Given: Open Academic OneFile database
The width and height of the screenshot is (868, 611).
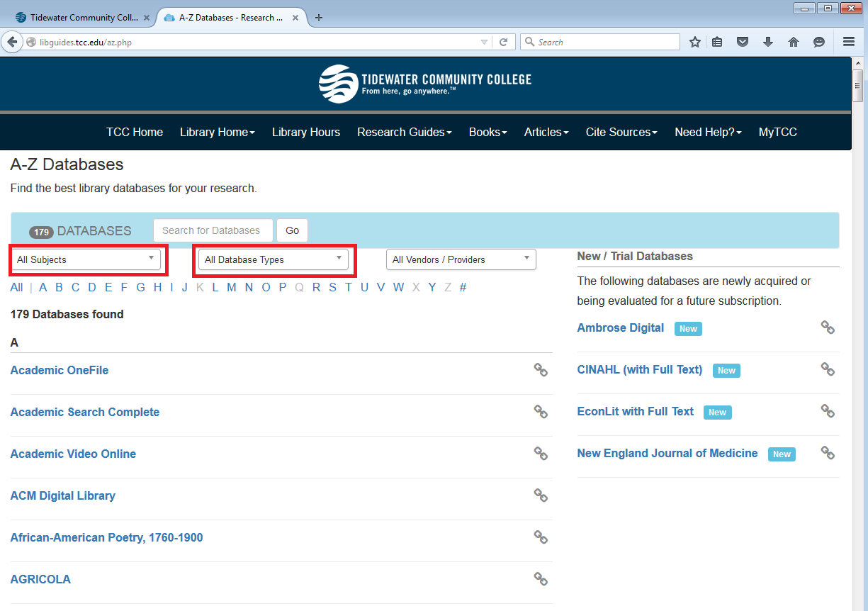Looking at the screenshot, I should point(60,370).
